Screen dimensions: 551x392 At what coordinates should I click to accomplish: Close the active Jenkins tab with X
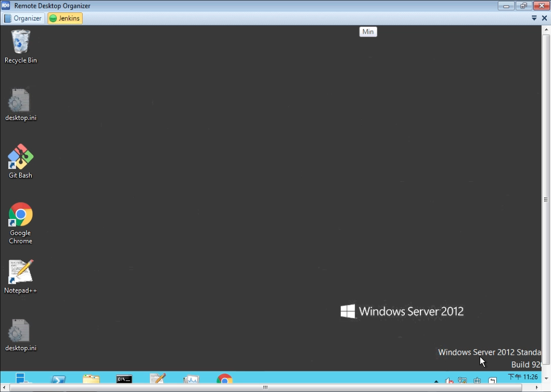coord(544,18)
